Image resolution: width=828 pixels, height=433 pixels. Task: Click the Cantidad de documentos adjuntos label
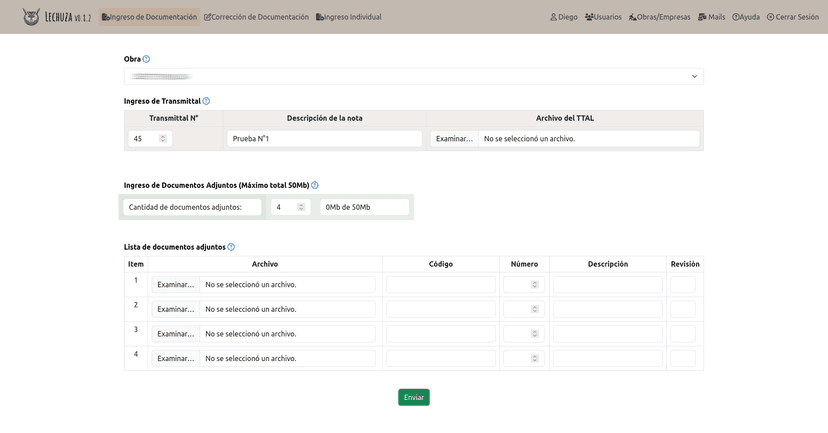(x=192, y=208)
